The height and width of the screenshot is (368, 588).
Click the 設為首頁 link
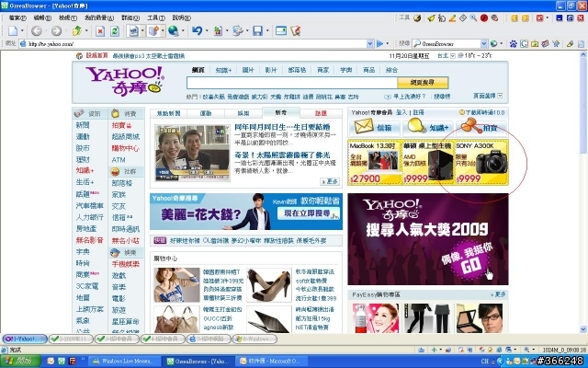coord(96,55)
